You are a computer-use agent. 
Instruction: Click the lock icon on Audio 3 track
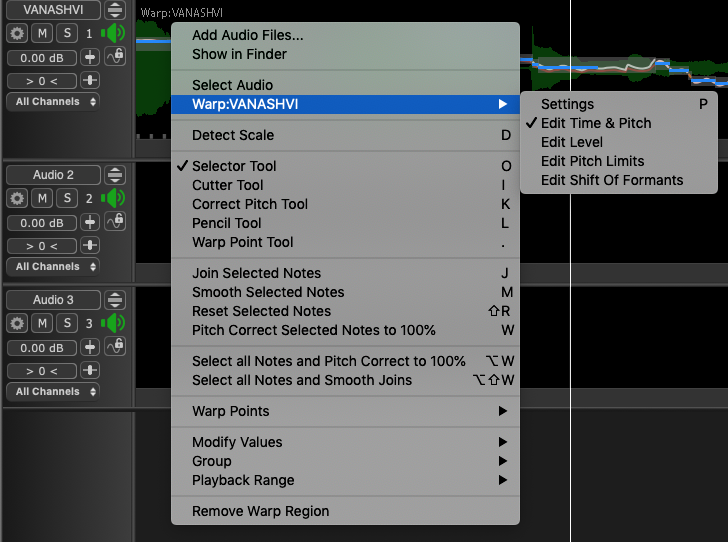(x=117, y=346)
